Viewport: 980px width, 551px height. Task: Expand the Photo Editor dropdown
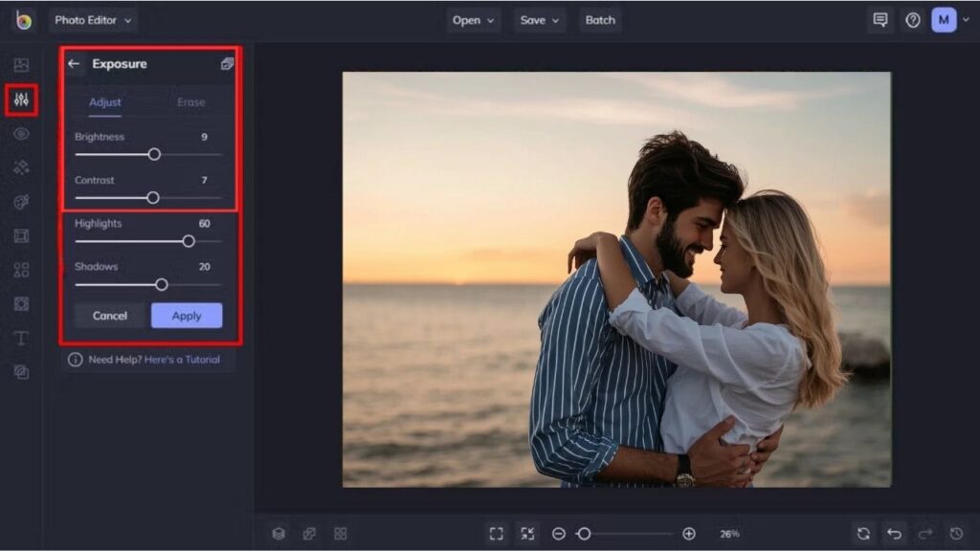click(93, 20)
